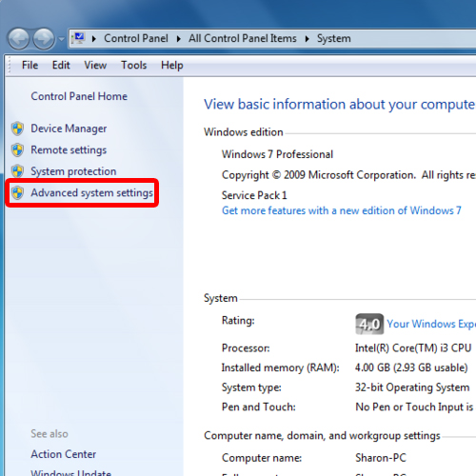This screenshot has height=476, width=476.
Task: Select All Control Panel Items breadcrumb
Action: (243, 38)
